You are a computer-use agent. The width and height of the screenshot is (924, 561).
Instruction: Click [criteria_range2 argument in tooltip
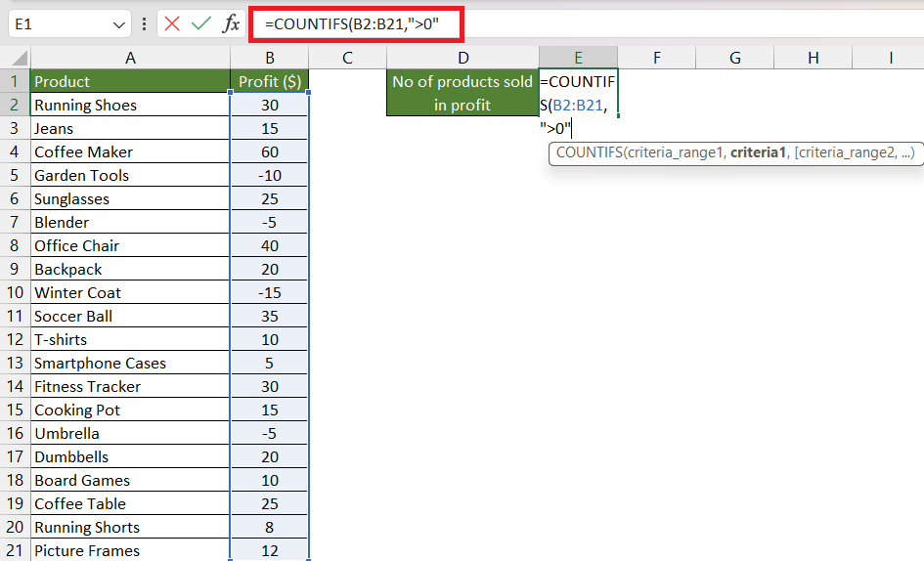845,152
